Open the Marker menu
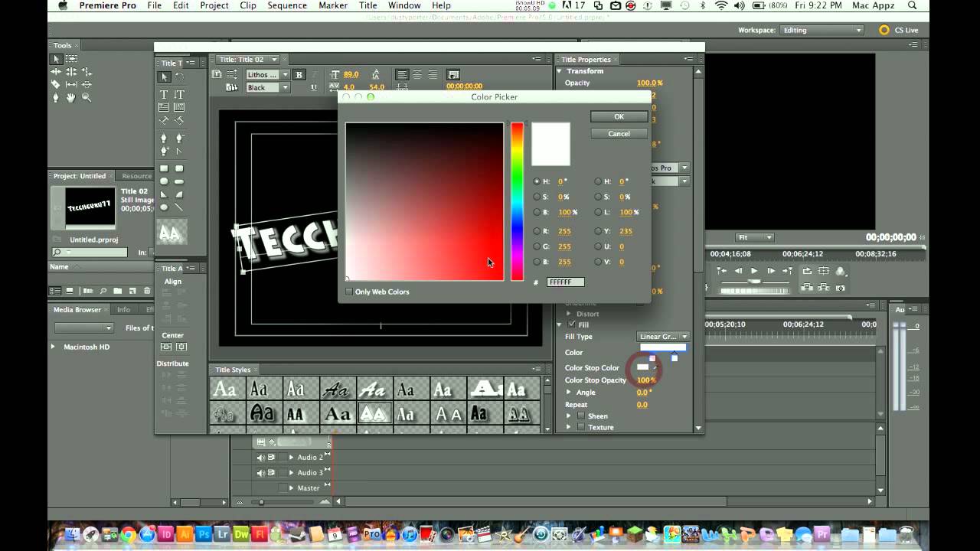Image resolution: width=980 pixels, height=551 pixels. (x=333, y=5)
